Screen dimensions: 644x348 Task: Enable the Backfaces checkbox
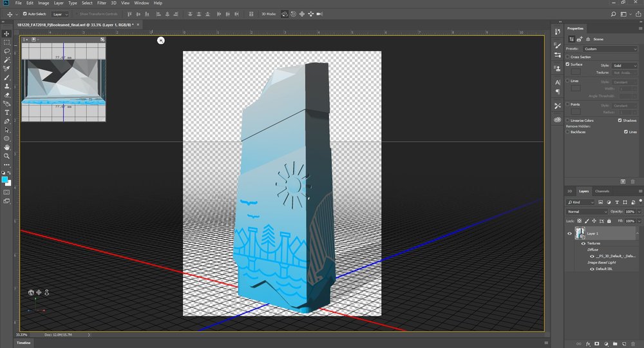pyautogui.click(x=567, y=131)
